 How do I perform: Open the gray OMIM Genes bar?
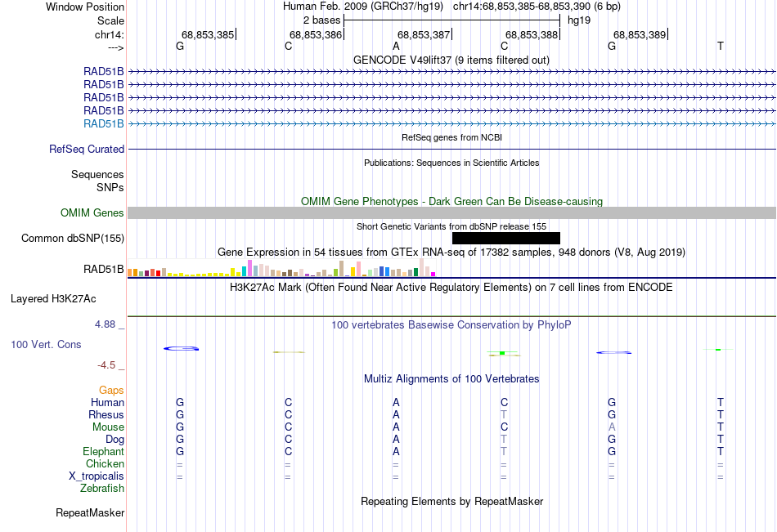[x=451, y=213]
